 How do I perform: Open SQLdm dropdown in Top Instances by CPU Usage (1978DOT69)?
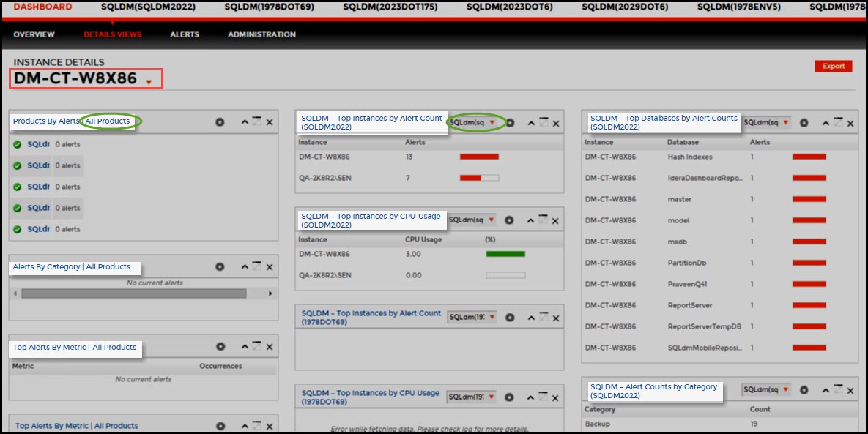(x=472, y=397)
